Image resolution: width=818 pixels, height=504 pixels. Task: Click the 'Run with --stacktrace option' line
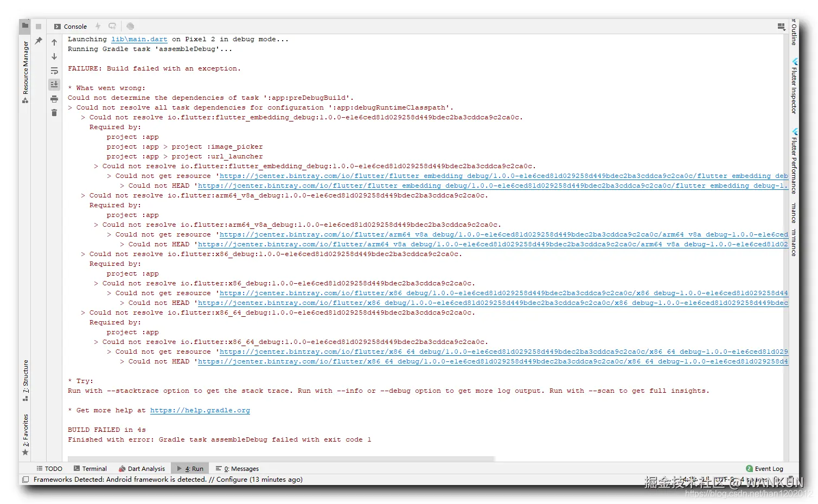pyautogui.click(x=388, y=391)
